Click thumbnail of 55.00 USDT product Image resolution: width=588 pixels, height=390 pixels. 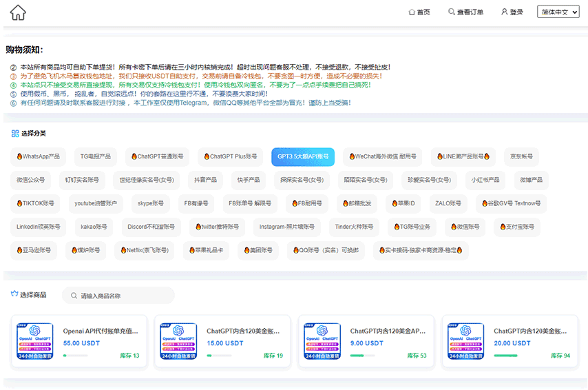(x=35, y=341)
